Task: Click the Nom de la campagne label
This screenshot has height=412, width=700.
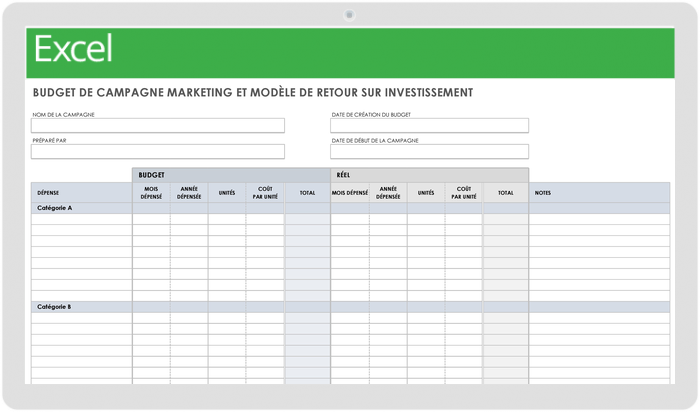Action: [x=63, y=115]
